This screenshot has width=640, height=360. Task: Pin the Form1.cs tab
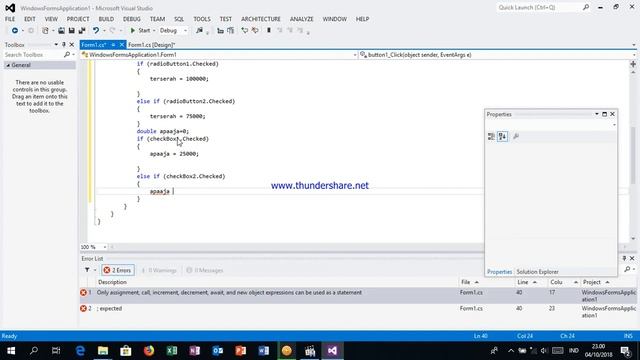[x=113, y=45]
